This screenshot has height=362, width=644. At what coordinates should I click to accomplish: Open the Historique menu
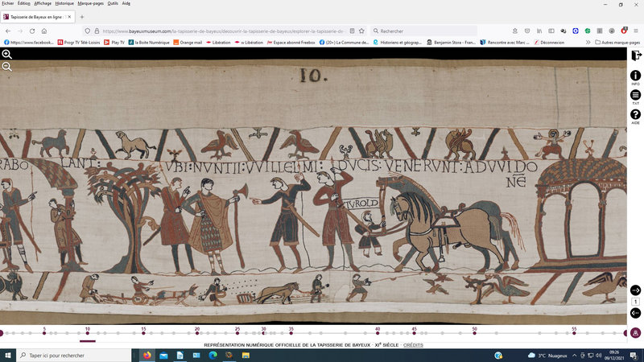pos(64,3)
